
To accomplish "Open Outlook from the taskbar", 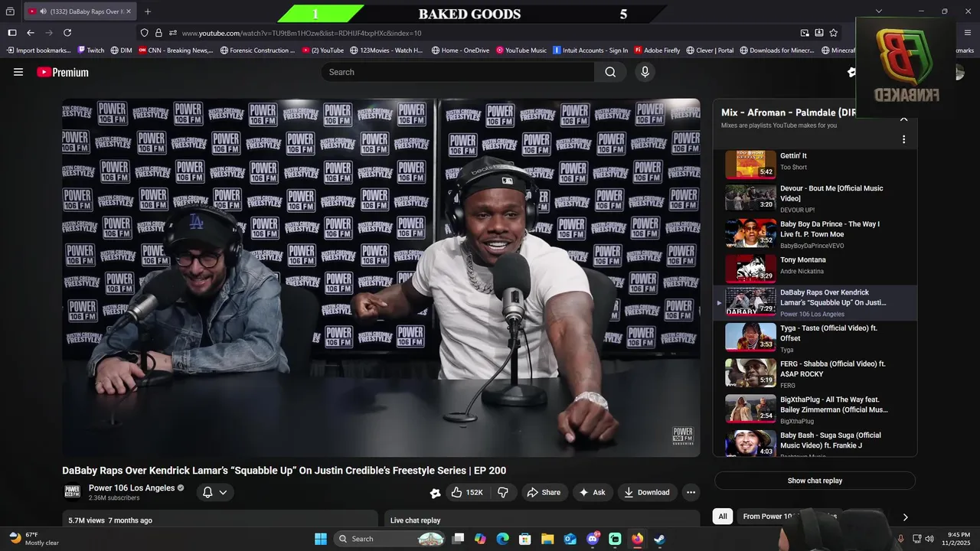I will click(570, 539).
